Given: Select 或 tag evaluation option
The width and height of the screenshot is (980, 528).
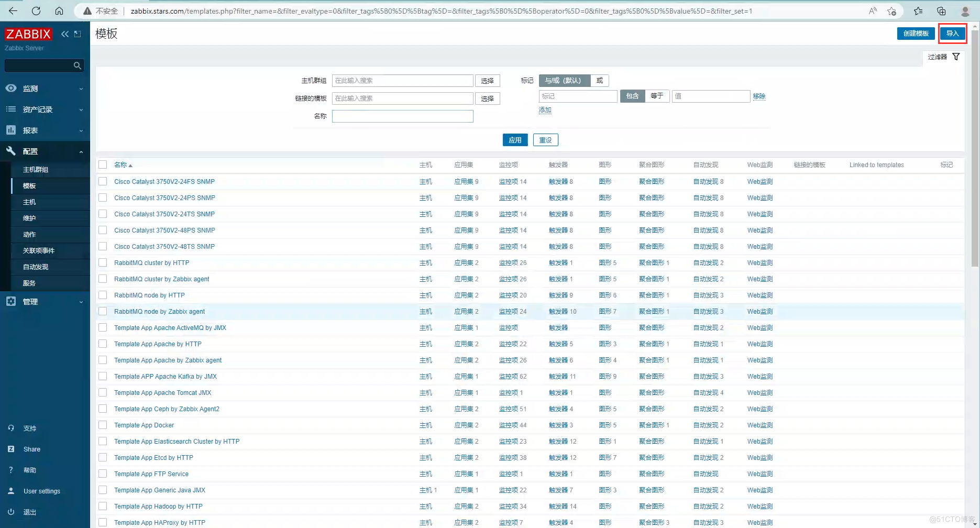Looking at the screenshot, I should click(600, 81).
